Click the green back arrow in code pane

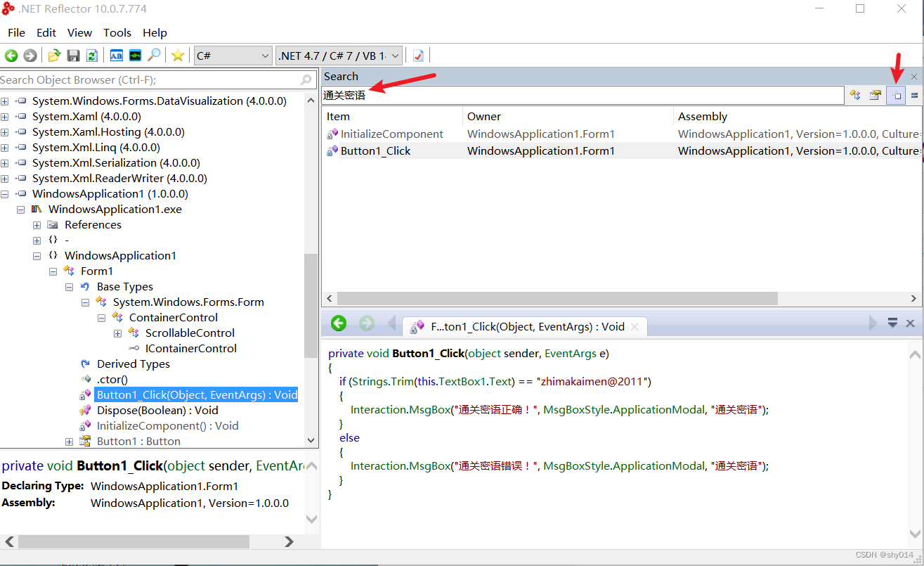point(339,323)
